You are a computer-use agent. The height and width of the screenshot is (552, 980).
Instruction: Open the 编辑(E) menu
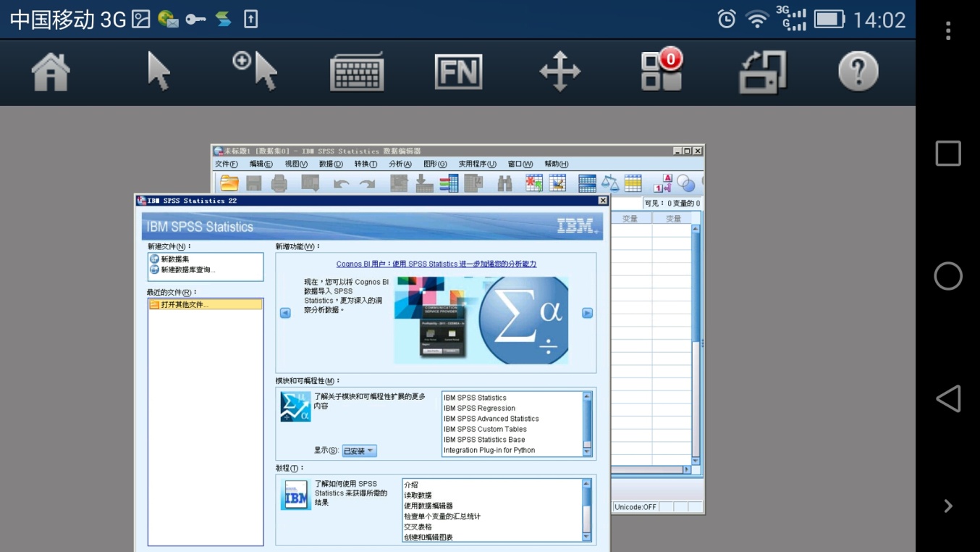261,164
